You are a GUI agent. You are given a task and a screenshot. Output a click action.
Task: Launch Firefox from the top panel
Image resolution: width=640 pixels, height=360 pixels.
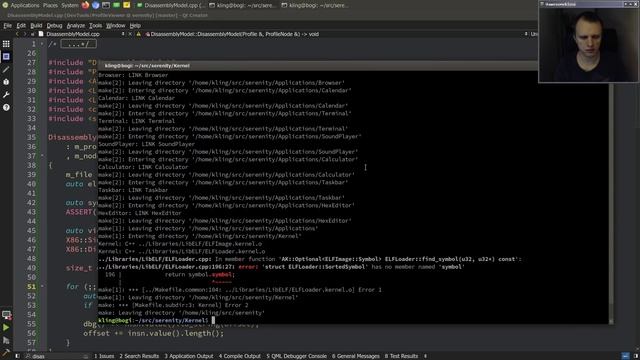(x=85, y=5)
